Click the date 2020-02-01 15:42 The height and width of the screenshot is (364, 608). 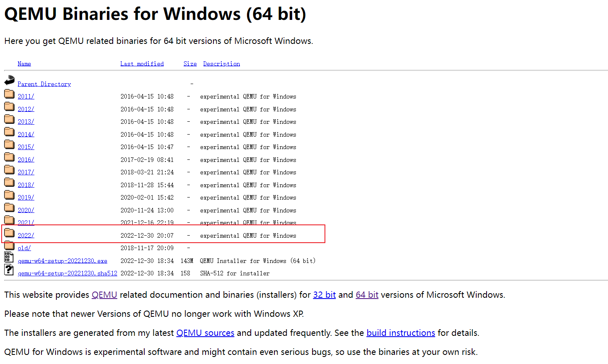pyautogui.click(x=147, y=198)
